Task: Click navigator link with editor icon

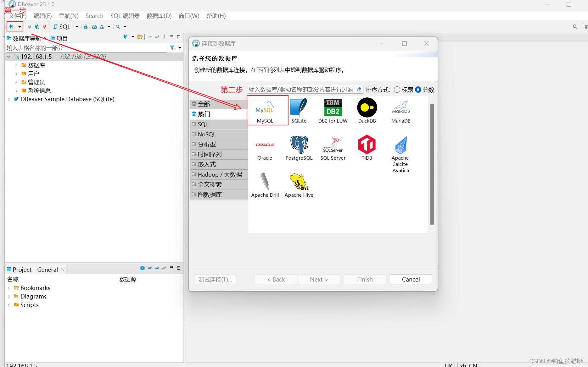Action: click(x=157, y=37)
